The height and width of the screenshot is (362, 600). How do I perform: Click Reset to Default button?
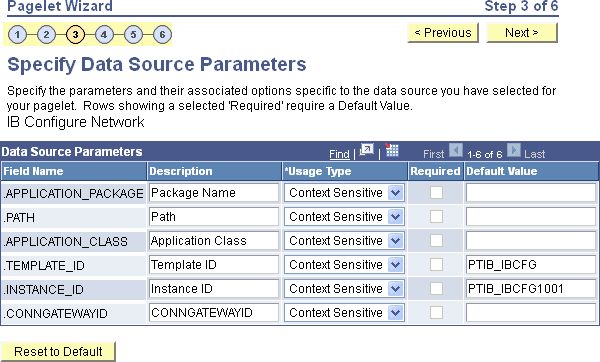tap(58, 351)
